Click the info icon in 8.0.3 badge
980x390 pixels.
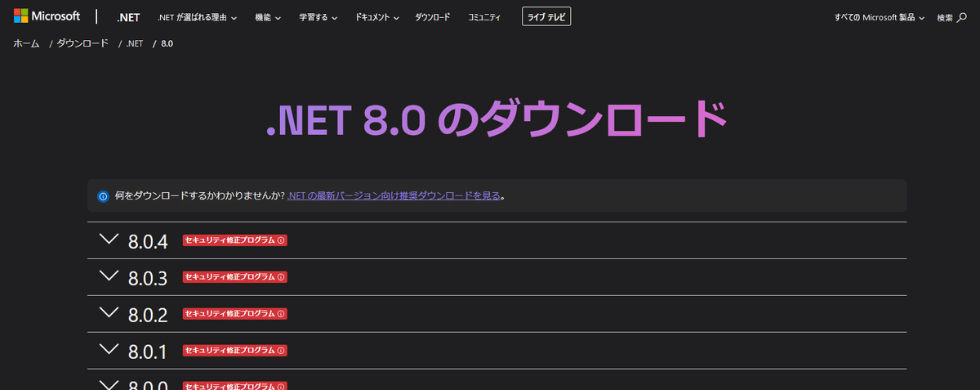[x=281, y=278]
